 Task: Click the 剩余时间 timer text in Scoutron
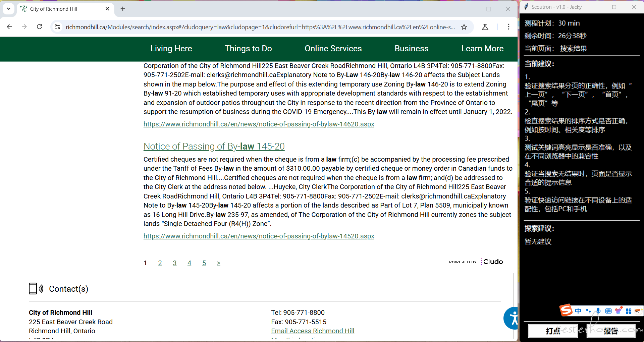(x=555, y=36)
